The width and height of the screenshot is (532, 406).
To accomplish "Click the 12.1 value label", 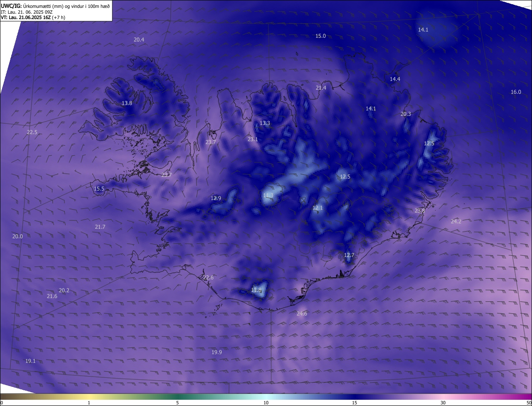I will (x=318, y=208).
